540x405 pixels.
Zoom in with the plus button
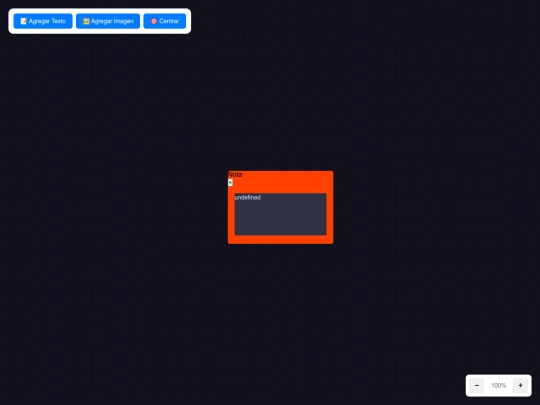pyautogui.click(x=520, y=385)
